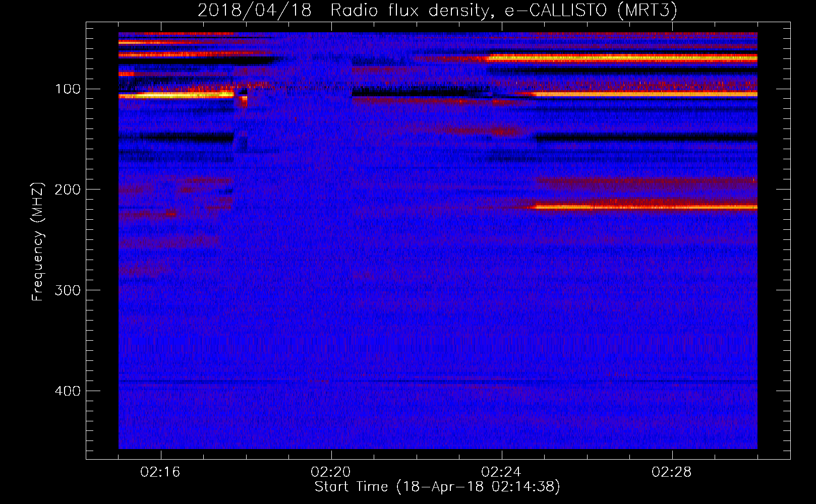Click the 02:20 time tick label

click(331, 472)
